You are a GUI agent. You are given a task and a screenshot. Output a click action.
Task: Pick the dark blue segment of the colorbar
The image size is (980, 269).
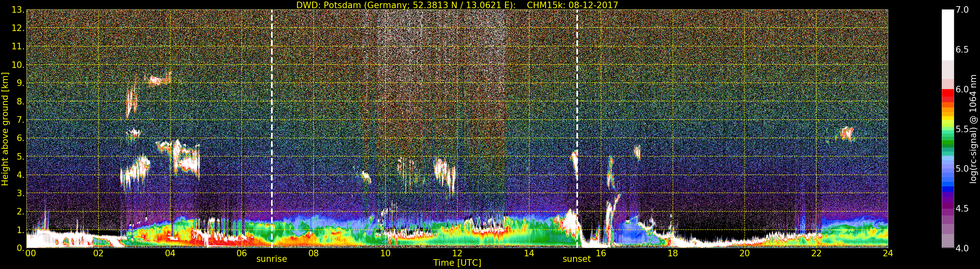(948, 188)
